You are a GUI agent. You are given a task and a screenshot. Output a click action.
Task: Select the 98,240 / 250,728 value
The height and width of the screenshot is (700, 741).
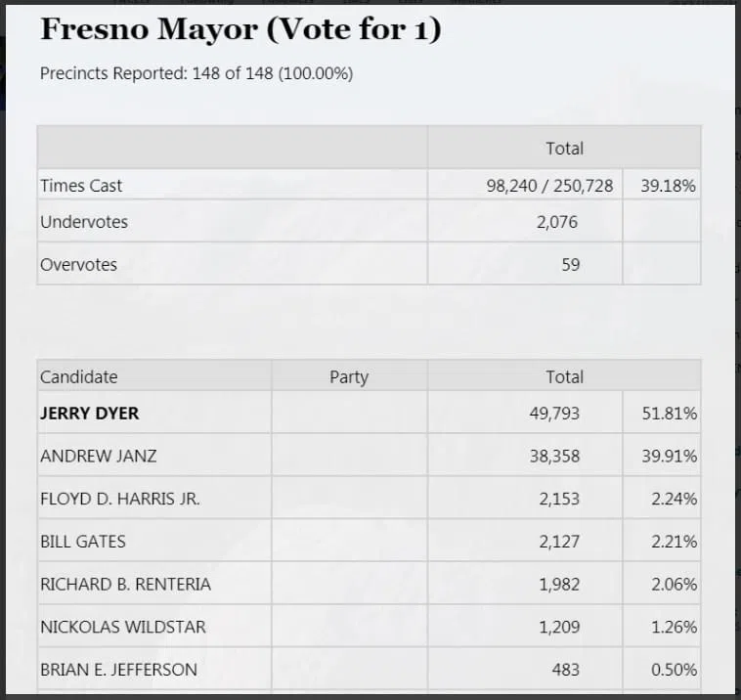(x=549, y=186)
